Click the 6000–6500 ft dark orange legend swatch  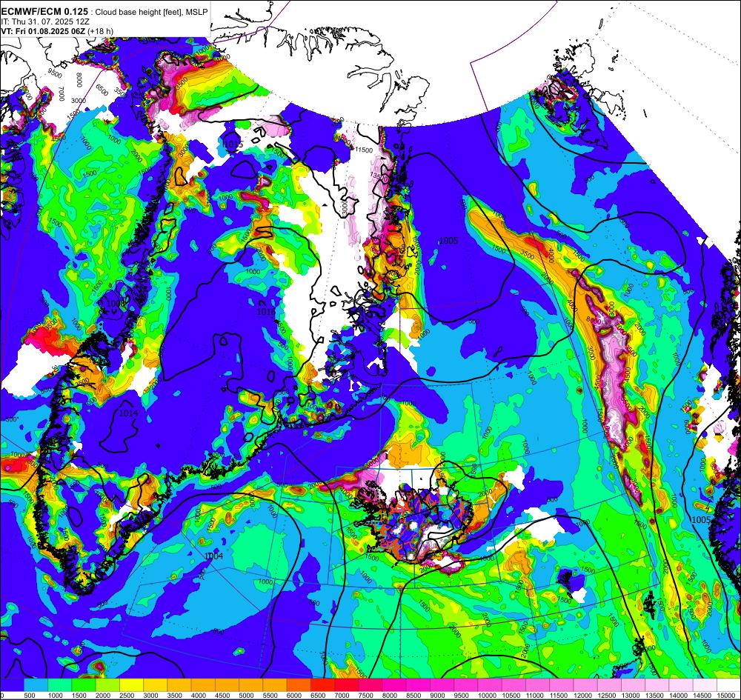tap(299, 685)
